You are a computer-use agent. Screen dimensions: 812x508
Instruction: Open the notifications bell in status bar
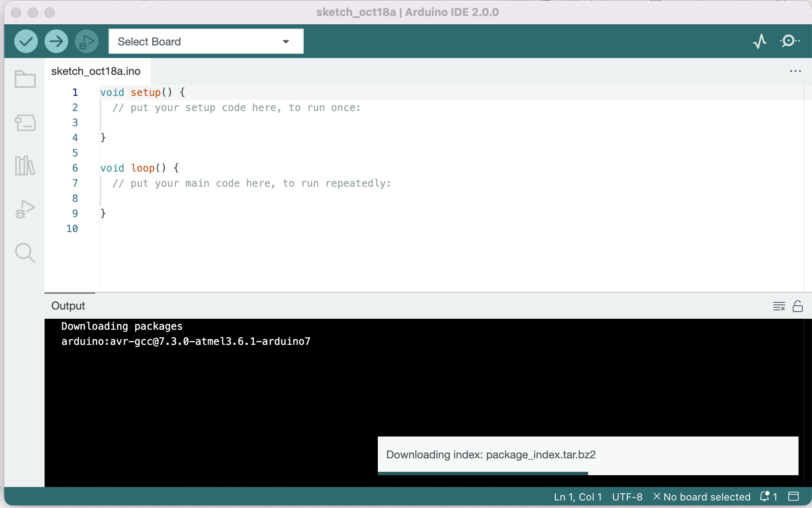pyautogui.click(x=768, y=497)
